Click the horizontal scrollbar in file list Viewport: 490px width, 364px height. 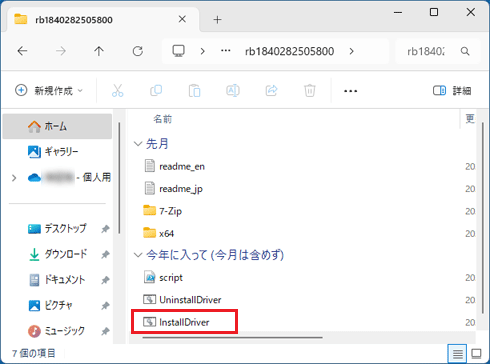(x=232, y=337)
